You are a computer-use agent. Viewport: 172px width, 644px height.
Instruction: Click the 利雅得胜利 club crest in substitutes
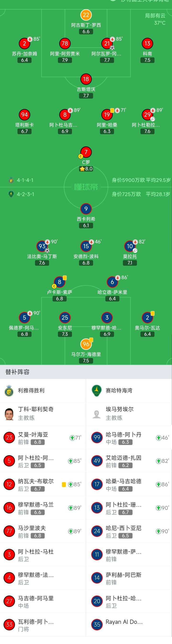coord(9,391)
